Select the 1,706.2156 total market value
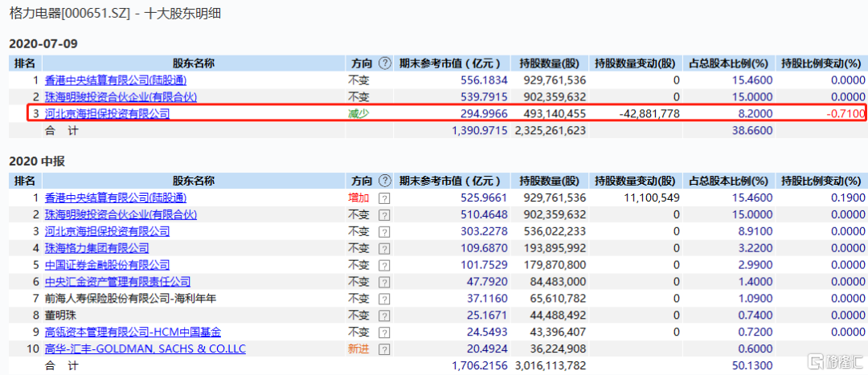The image size is (868, 375). point(480,365)
